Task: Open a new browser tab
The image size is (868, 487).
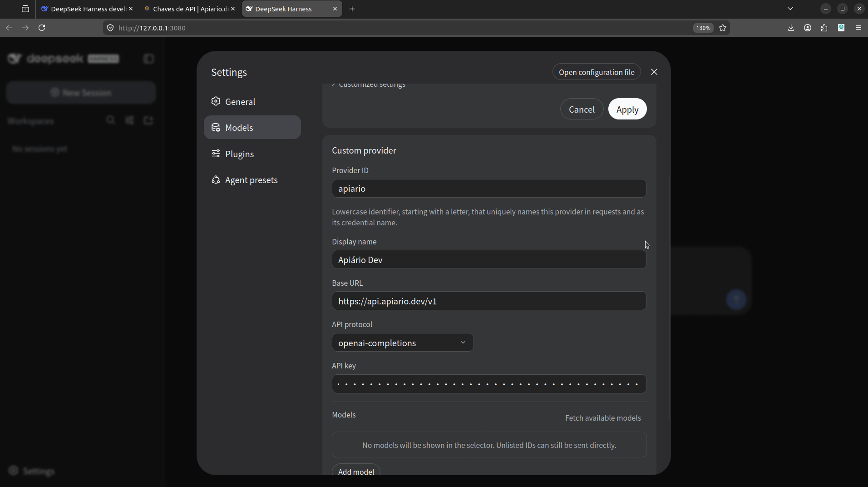Action: click(352, 9)
